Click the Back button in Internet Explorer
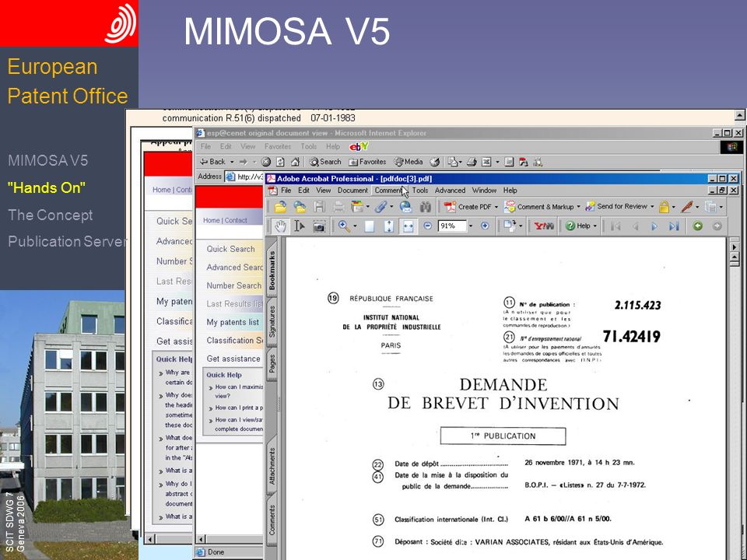This screenshot has height=560, width=747. (x=213, y=162)
